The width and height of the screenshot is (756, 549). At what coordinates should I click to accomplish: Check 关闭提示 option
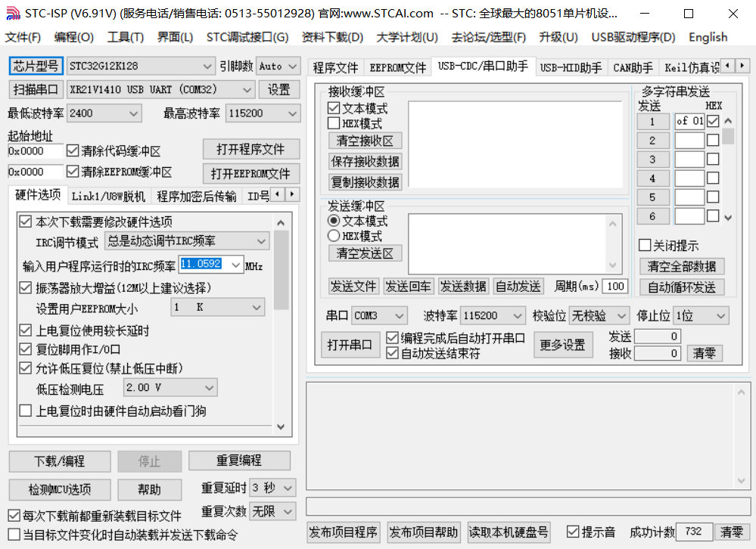pos(645,245)
